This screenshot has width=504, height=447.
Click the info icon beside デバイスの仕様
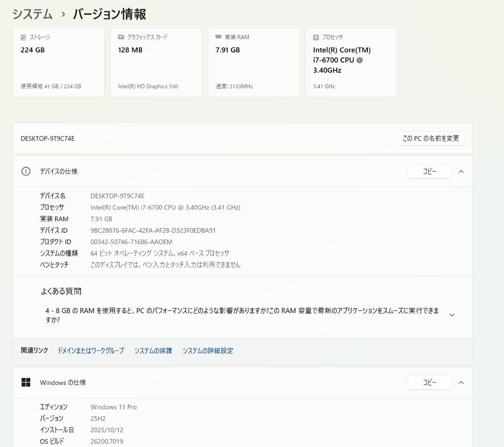click(x=25, y=171)
